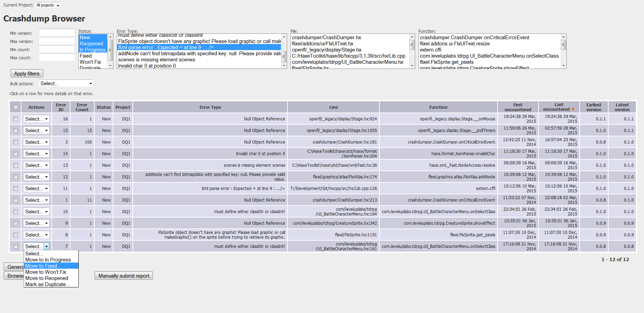The height and width of the screenshot is (313, 644).
Task: Choose Mark as Duplicate... option
Action: coord(51,284)
